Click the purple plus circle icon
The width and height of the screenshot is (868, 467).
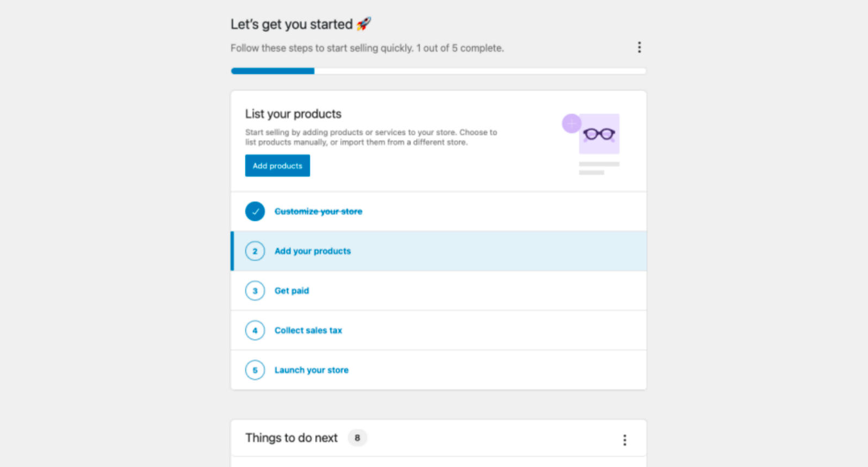click(572, 124)
